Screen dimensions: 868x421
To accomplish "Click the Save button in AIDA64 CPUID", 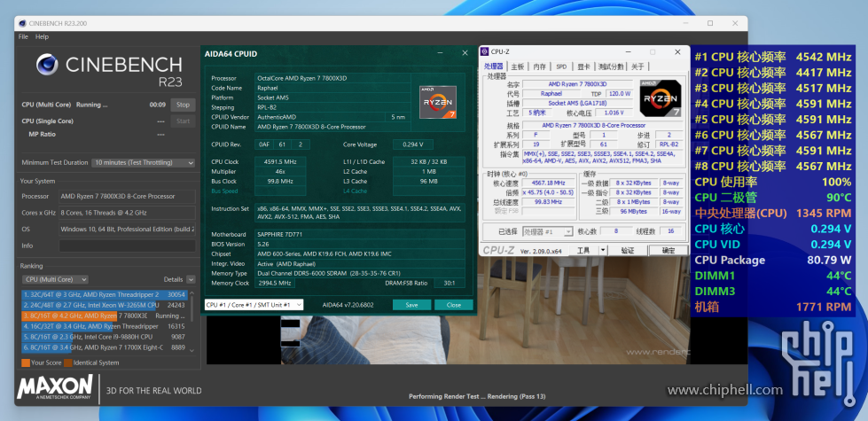I will tap(412, 305).
